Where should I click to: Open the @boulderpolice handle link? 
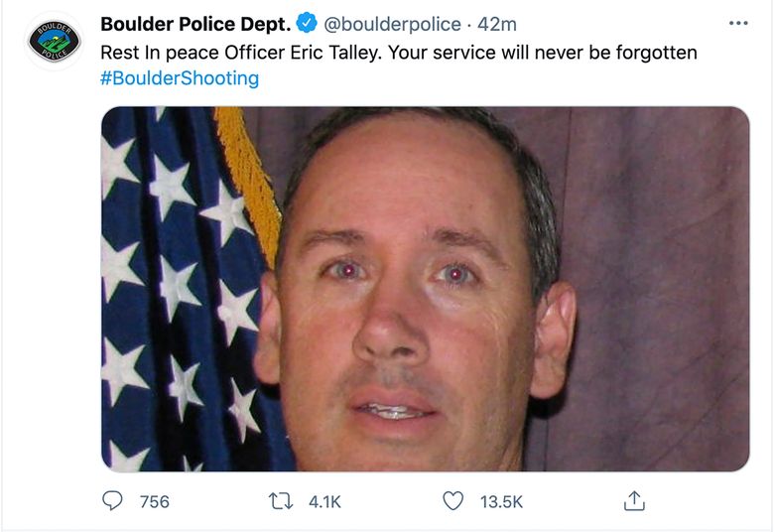point(392,24)
